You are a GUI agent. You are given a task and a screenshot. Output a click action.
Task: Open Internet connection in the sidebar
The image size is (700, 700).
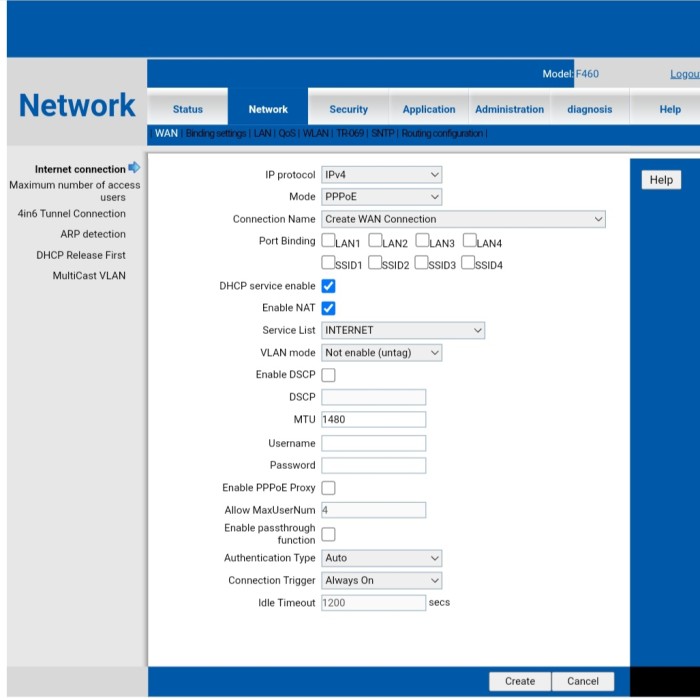pyautogui.click(x=80, y=169)
